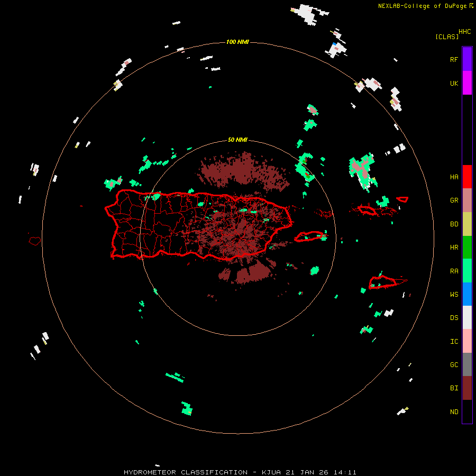Click the 14:11 time stamp
This screenshot has width=476, height=476.
344,472
